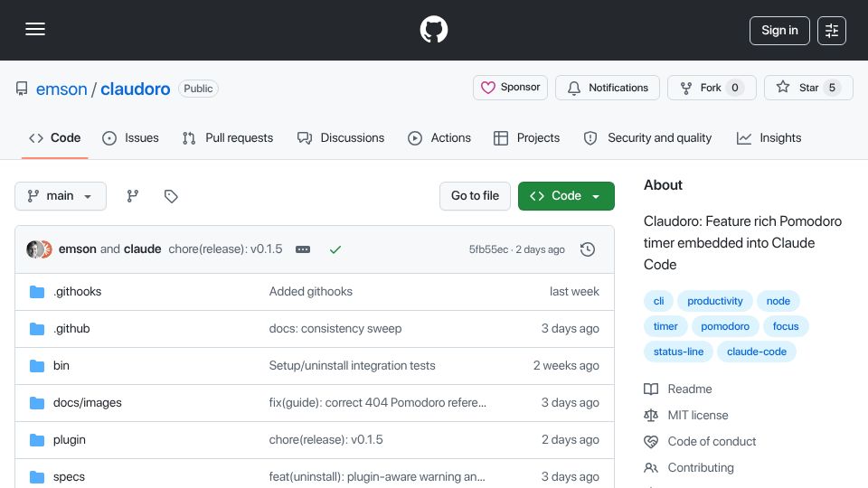Open commit history clock icon

[588, 249]
